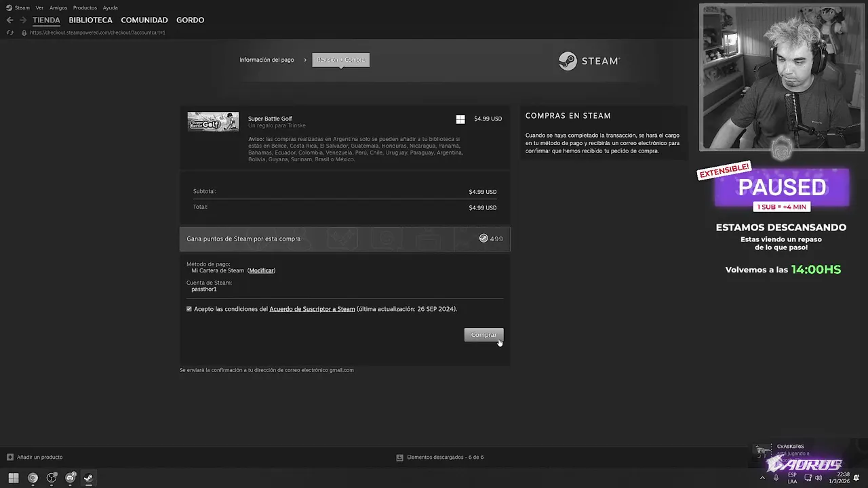Select the Revisión + Compra step

click(x=340, y=60)
